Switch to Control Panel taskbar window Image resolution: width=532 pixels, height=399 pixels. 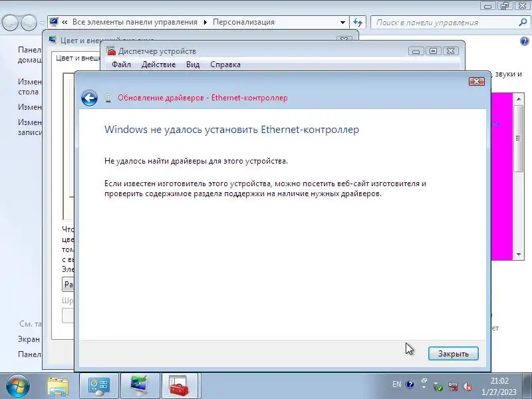coord(98,386)
